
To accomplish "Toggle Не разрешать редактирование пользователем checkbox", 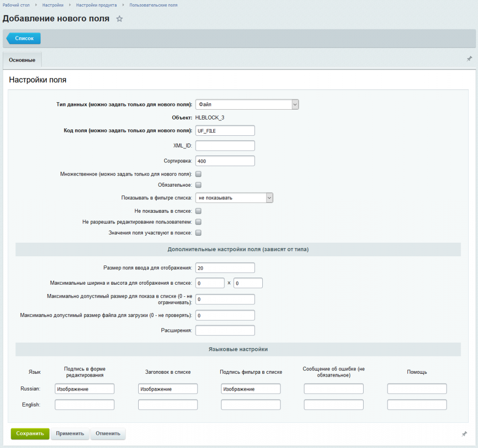I will [198, 222].
